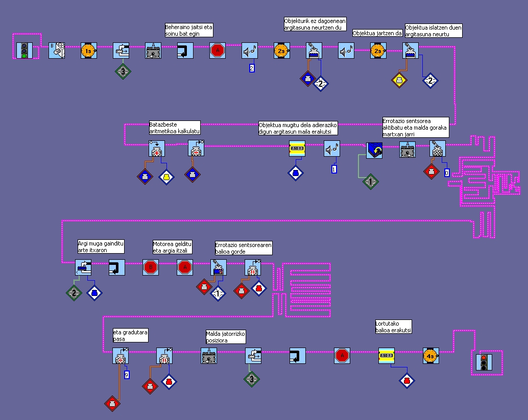
Task: Click the yellow container diamond in the top row
Action: point(399,80)
